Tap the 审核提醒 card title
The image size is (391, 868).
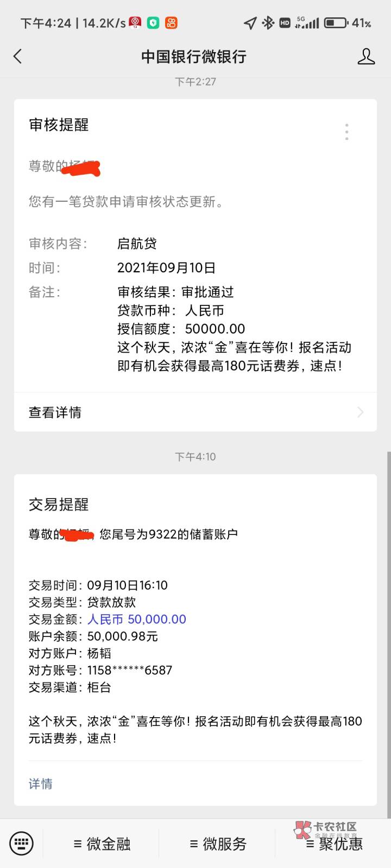[59, 125]
